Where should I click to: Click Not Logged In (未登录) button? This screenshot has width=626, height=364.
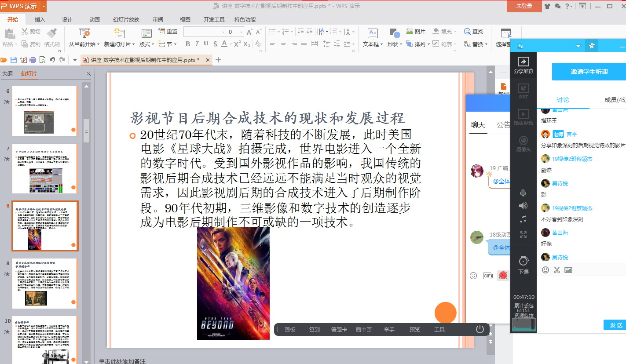[524, 6]
